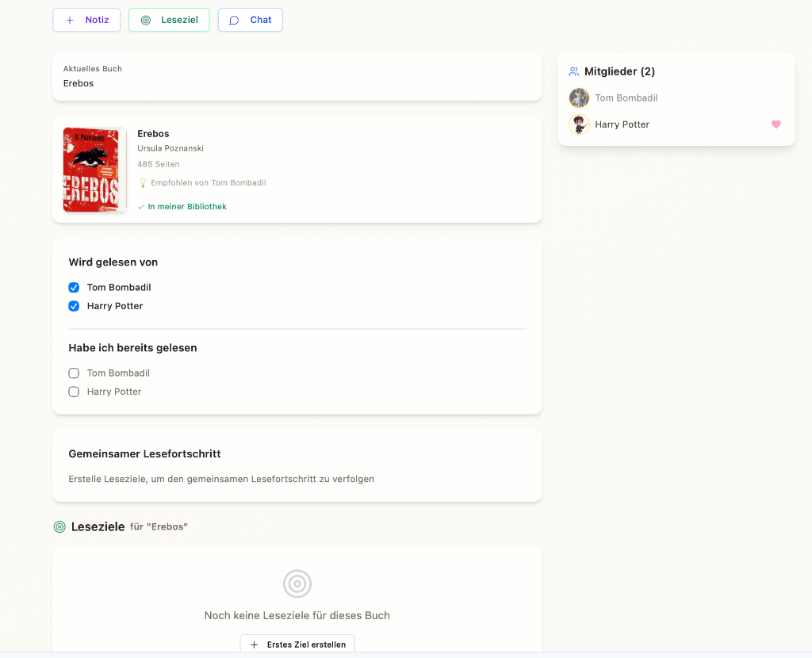Click the pink heart icon beside Harry Potter
This screenshot has width=812, height=658.
coord(776,124)
